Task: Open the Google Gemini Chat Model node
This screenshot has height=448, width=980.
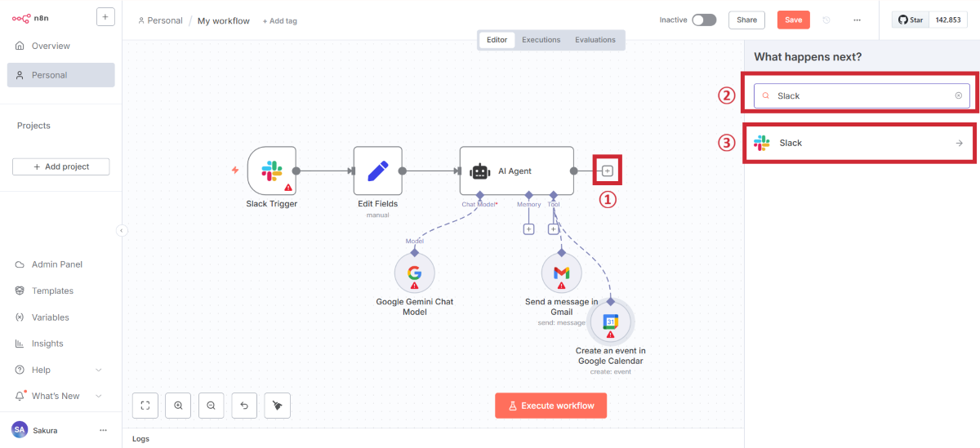Action: pyautogui.click(x=414, y=273)
